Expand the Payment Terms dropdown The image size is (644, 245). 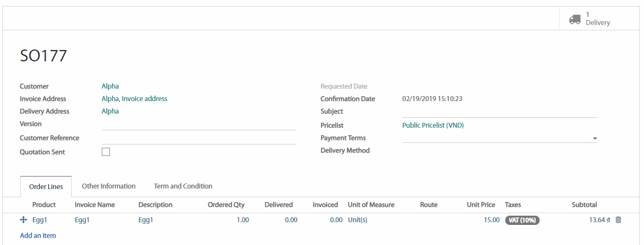(x=595, y=139)
